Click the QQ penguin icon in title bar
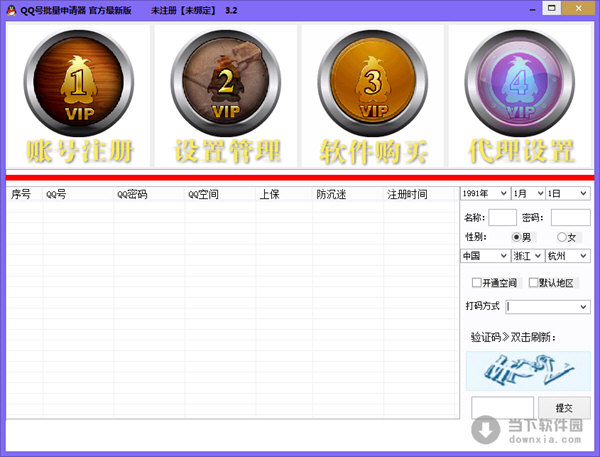600x457 pixels. [x=11, y=10]
